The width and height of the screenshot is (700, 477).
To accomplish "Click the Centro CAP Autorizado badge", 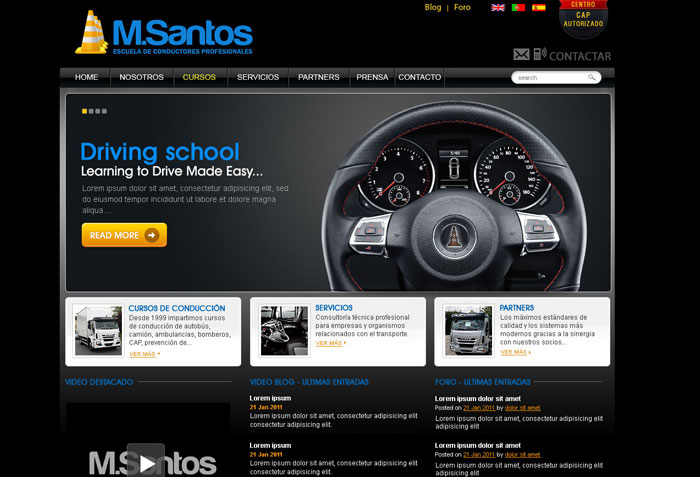I will 583,17.
